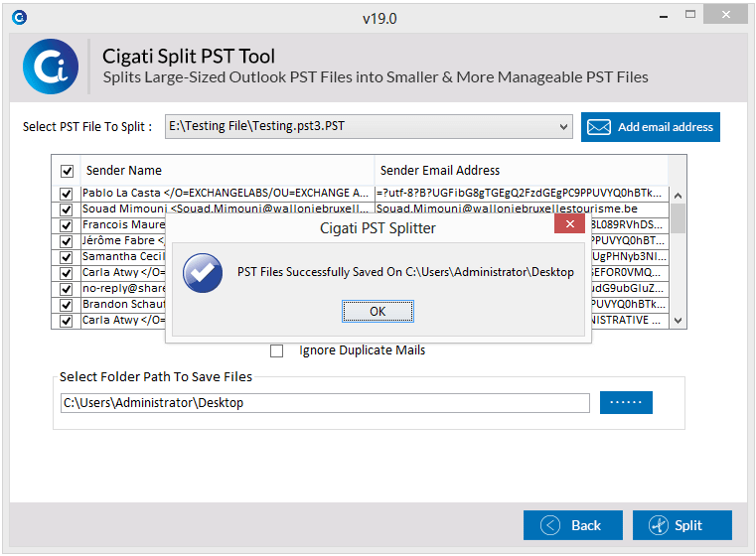This screenshot has height=556, width=756.
Task: Click the sender list scrollbar thumb
Action: tap(678, 218)
